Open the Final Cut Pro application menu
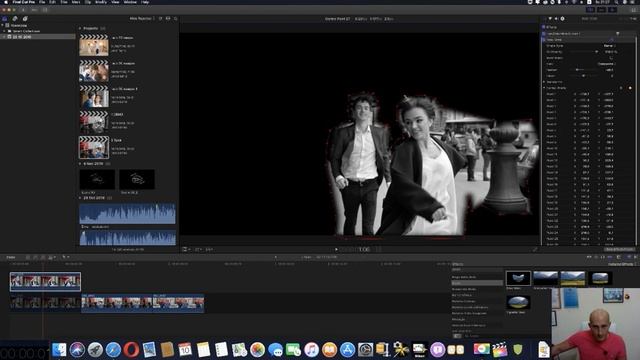The height and width of the screenshot is (360, 640). pos(23,2)
